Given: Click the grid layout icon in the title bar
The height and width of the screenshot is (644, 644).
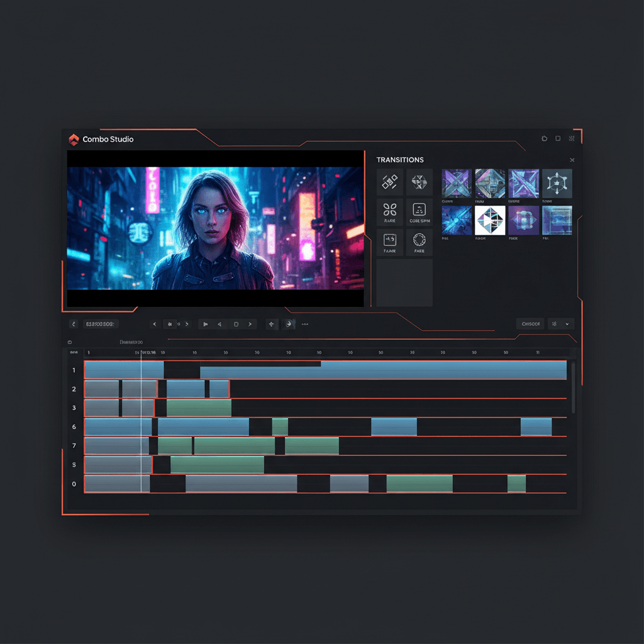Looking at the screenshot, I should click(x=571, y=138).
